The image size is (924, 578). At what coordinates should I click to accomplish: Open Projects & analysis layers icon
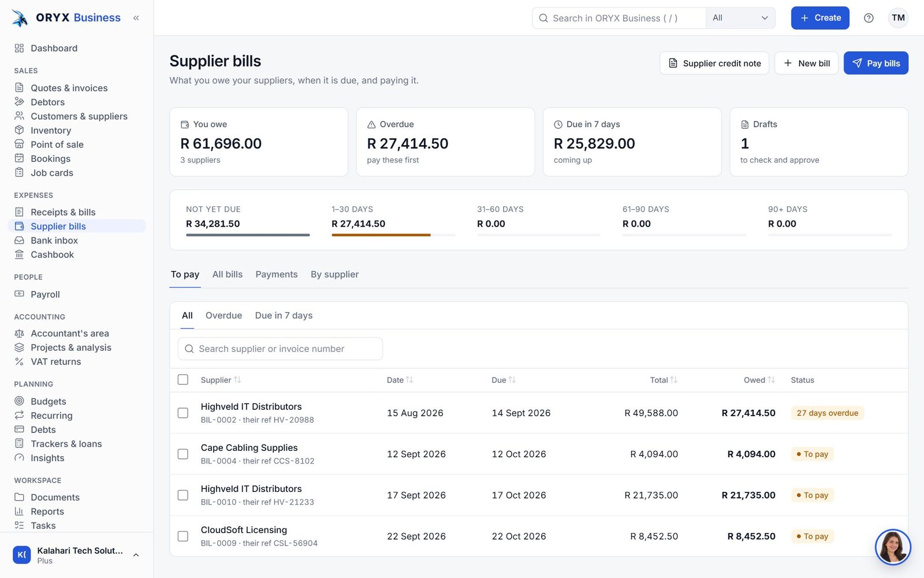click(19, 347)
